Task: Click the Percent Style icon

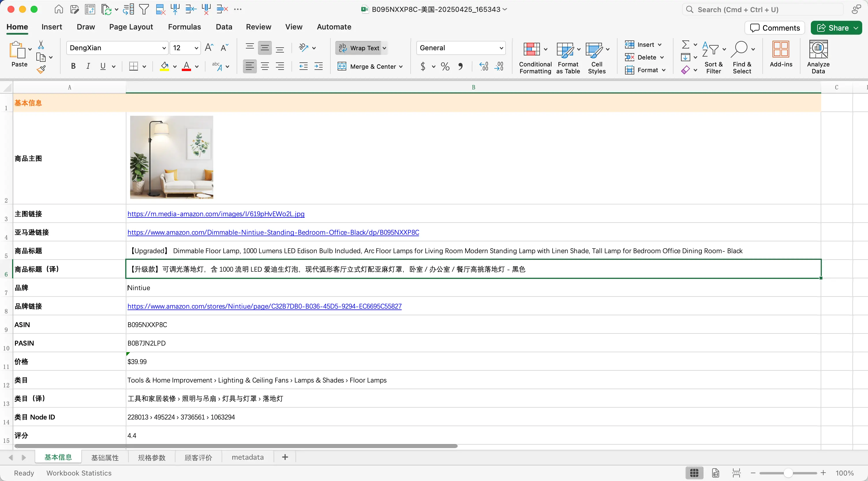Action: pos(445,66)
